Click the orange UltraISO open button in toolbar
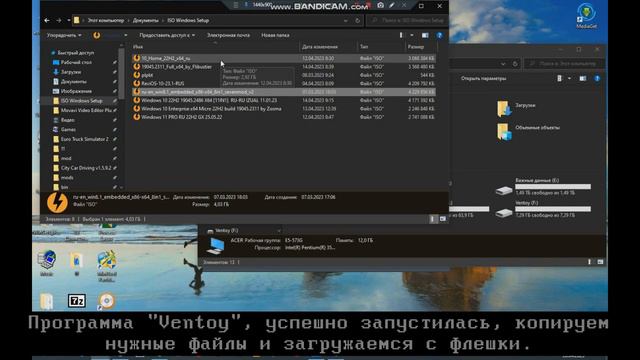This screenshot has height=360, width=640. pyautogui.click(x=97, y=36)
